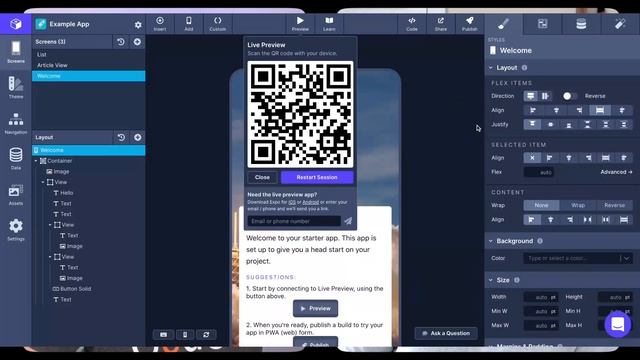The width and height of the screenshot is (640, 360).
Task: Select the phone device icon at canvas bottom
Action: (185, 335)
